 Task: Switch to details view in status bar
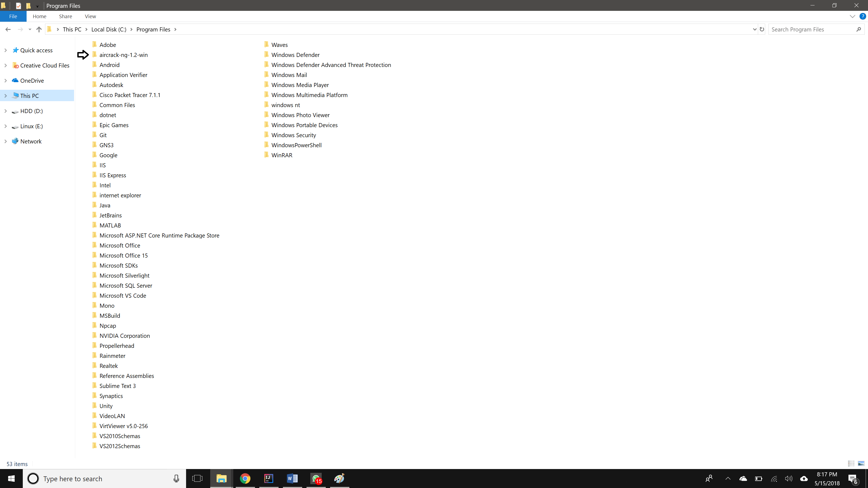point(851,464)
